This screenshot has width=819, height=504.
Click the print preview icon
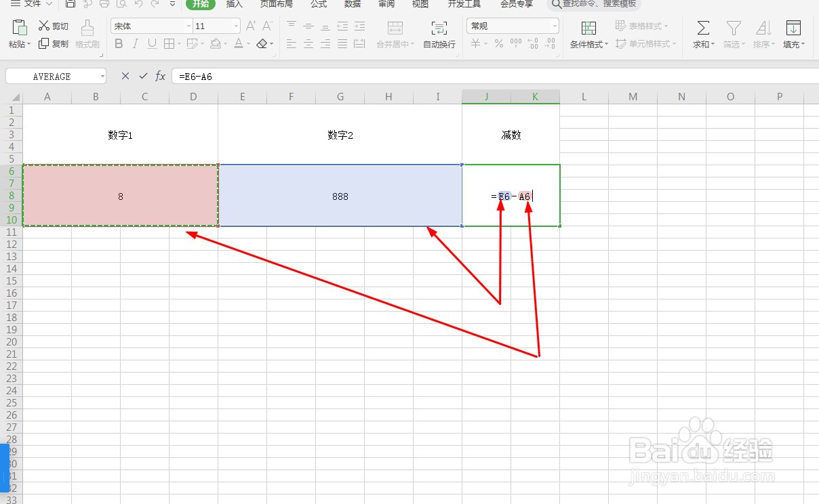(121, 3)
